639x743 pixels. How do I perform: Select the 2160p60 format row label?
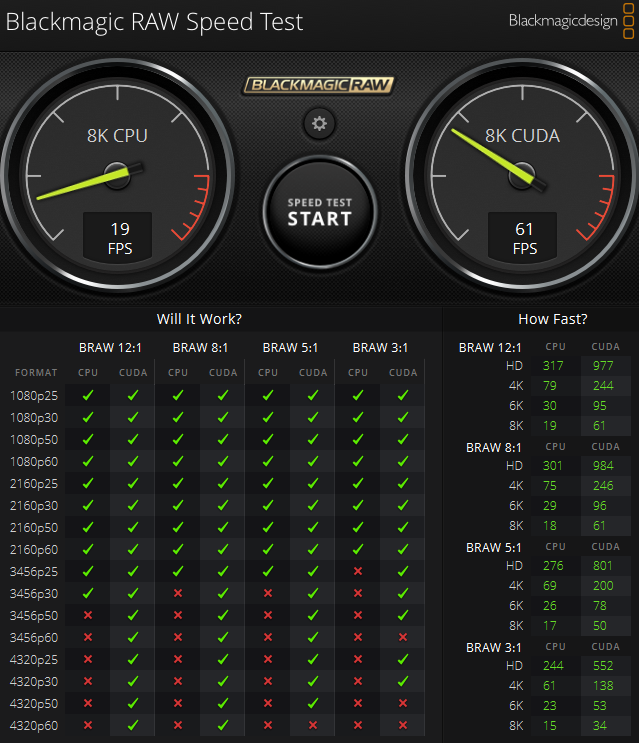[34, 550]
